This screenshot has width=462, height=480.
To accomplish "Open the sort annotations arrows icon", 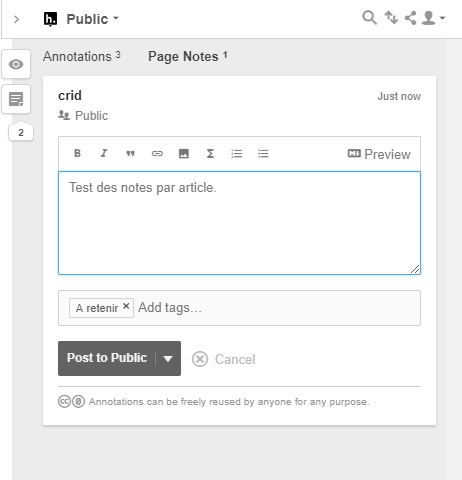I will coord(391,18).
